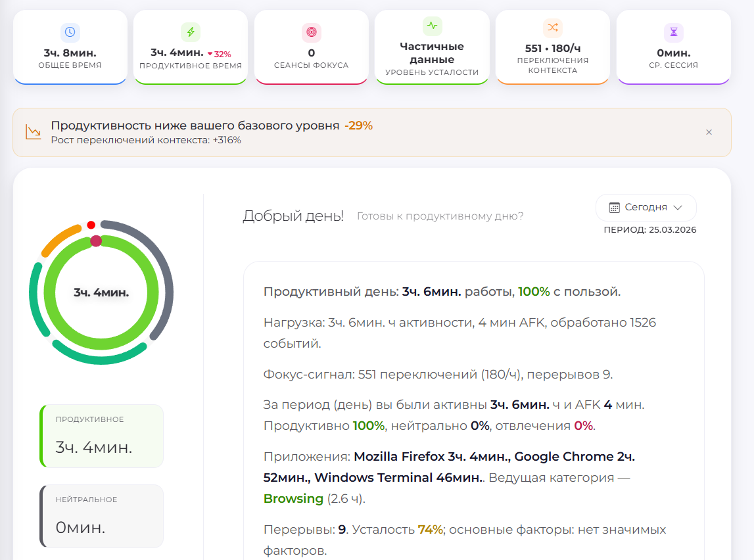
Task: Click the 551 • 180/ч context switches value
Action: tap(552, 48)
